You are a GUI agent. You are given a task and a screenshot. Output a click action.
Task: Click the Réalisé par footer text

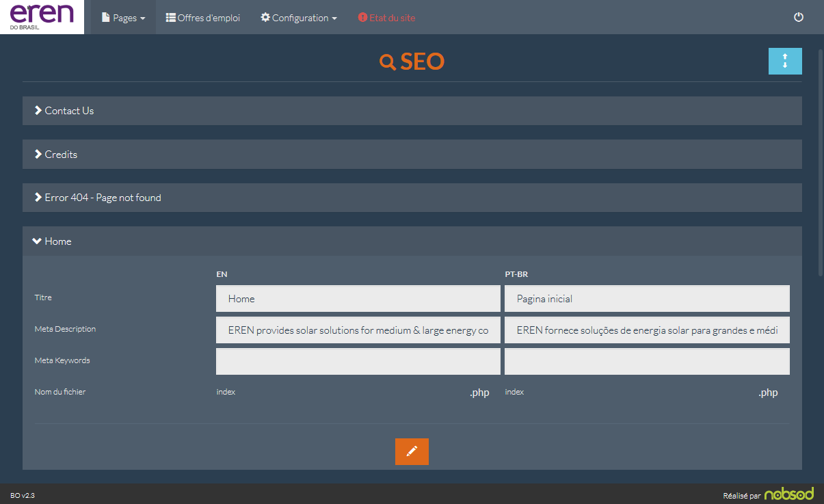click(x=742, y=495)
